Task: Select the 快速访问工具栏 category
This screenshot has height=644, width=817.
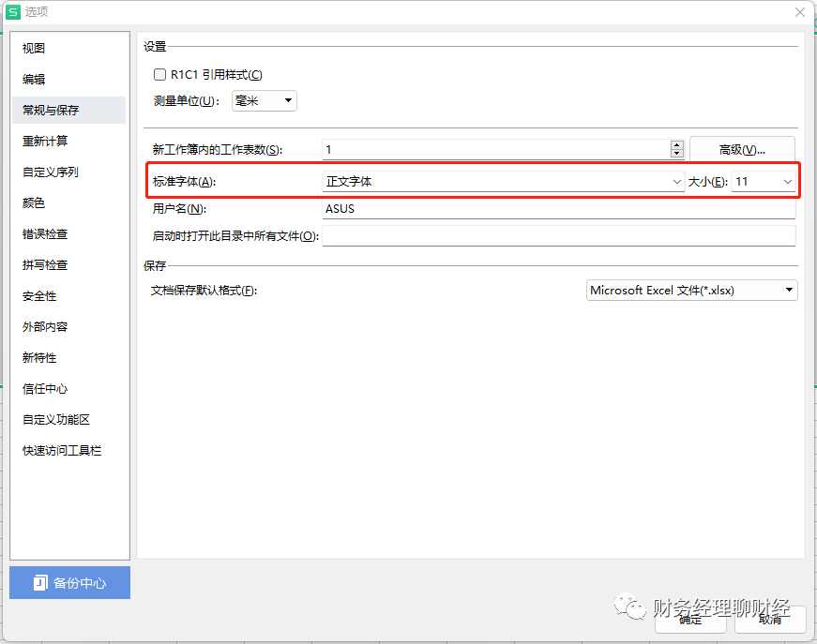Action: (x=59, y=450)
